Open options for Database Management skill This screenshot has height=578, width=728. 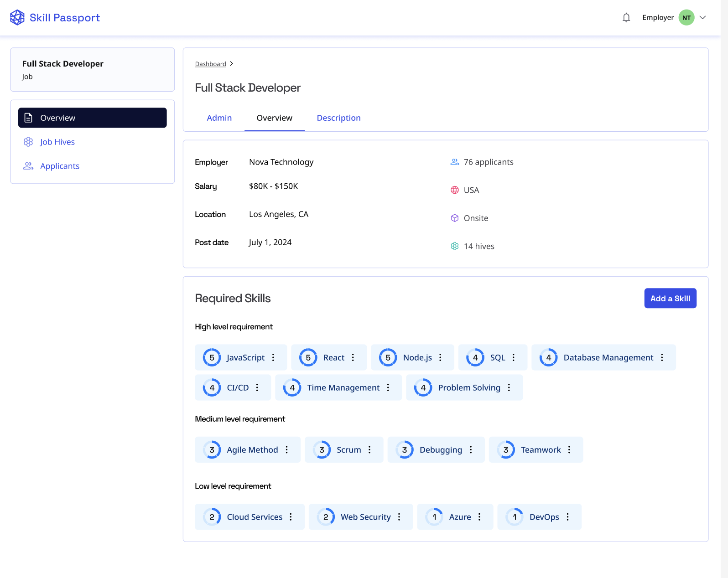pyautogui.click(x=662, y=357)
